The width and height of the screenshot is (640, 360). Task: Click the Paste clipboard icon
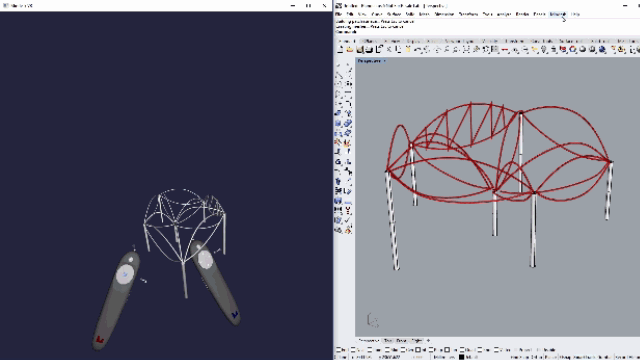click(407, 49)
